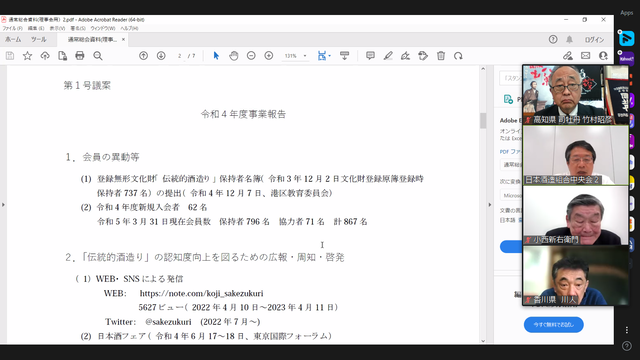Expand the left navigation pane arrow
Viewport: 640px width, 360px height.
(x=3, y=204)
